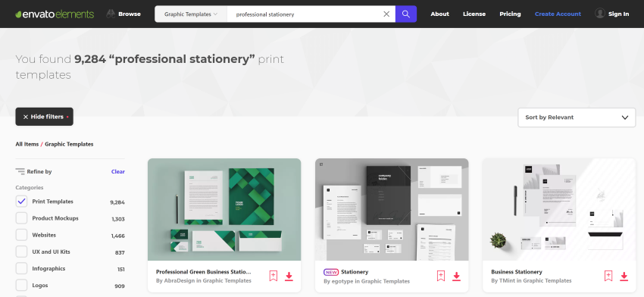The image size is (644, 297).
Task: Visit author TMint's page
Action: pyautogui.click(x=506, y=281)
